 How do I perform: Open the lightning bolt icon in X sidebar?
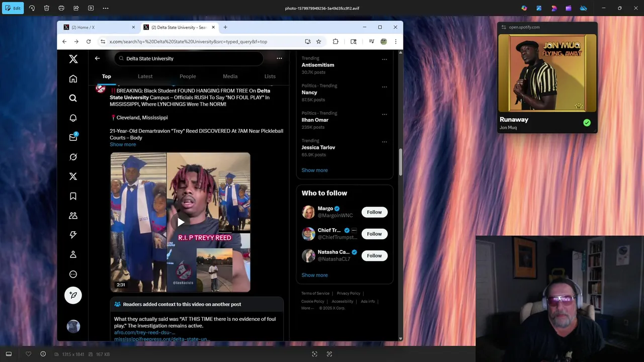pos(73,235)
